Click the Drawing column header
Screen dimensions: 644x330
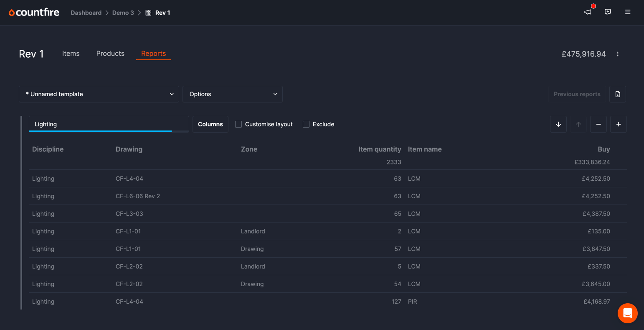point(129,149)
